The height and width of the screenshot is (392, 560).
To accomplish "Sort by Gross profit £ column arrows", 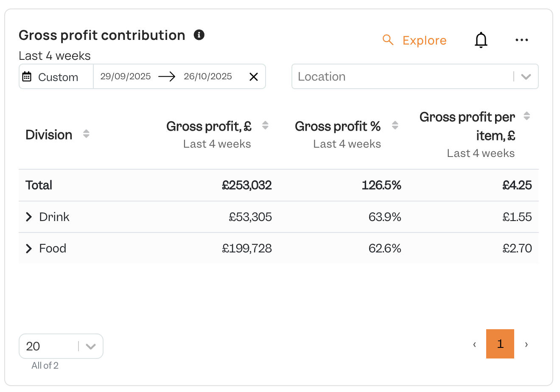I will [265, 125].
